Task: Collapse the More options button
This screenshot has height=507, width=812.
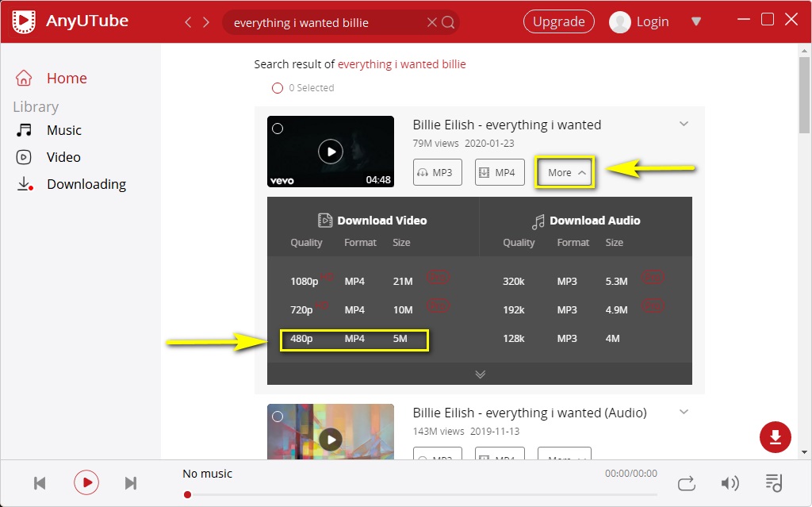Action: click(x=565, y=172)
